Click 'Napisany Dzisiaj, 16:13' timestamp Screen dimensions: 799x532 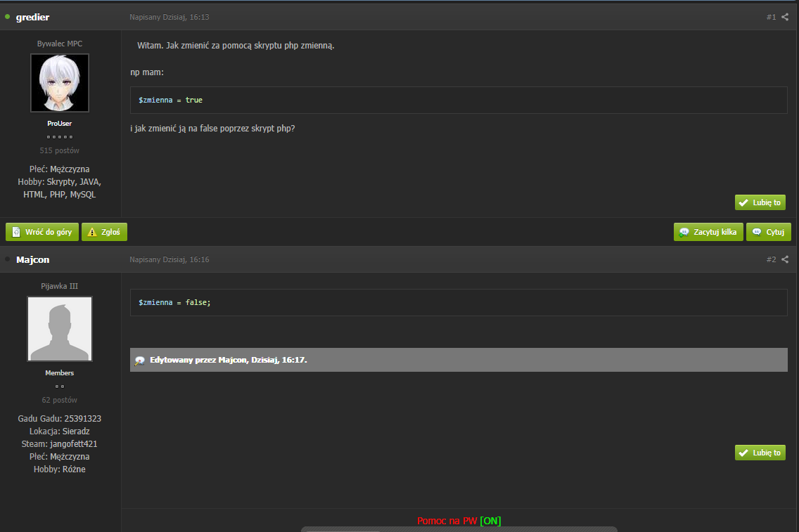[170, 17]
